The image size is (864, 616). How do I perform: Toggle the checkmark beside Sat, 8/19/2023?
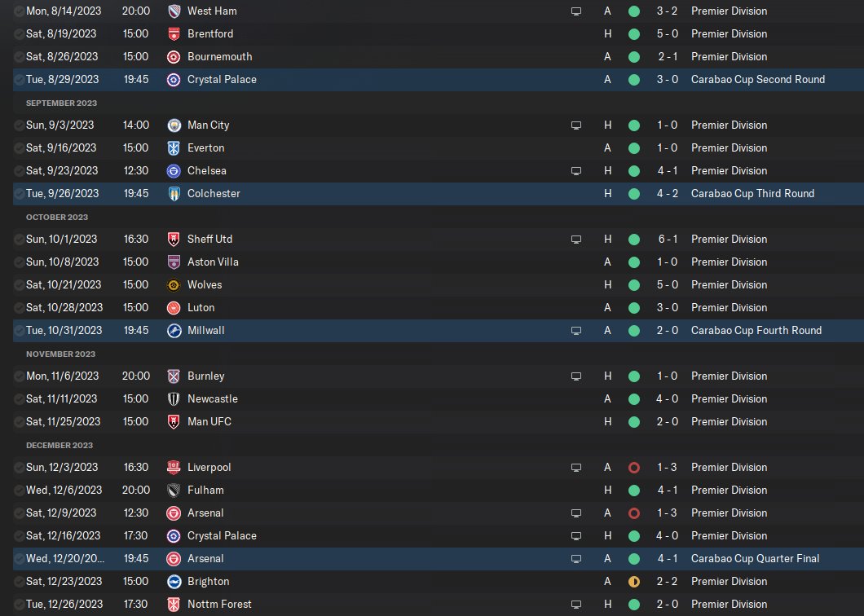20,34
